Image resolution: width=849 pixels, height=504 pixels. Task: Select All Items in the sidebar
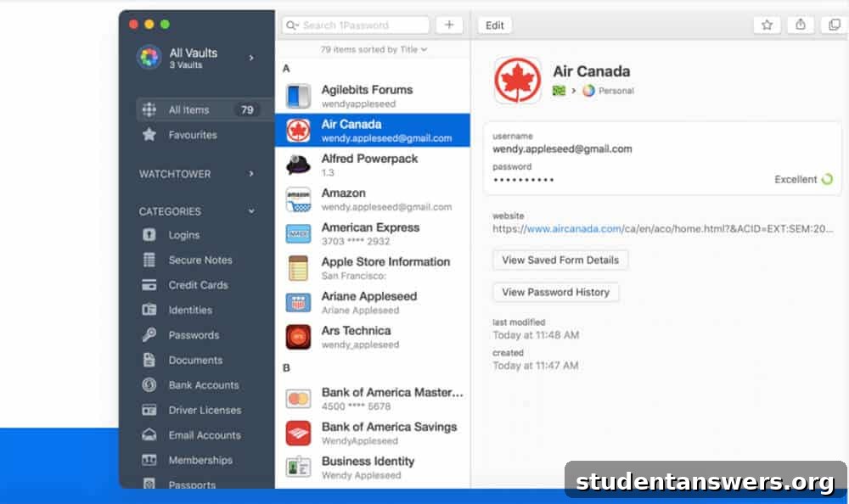(205, 110)
